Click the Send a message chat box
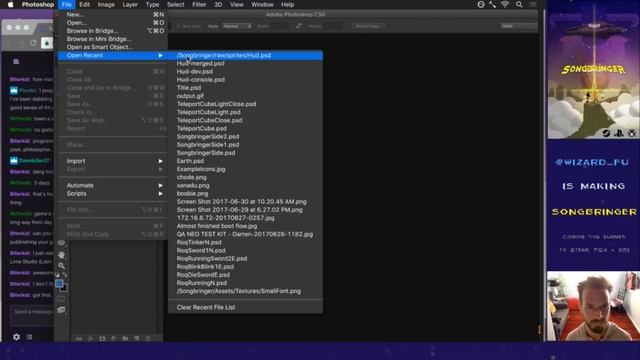 (32, 316)
